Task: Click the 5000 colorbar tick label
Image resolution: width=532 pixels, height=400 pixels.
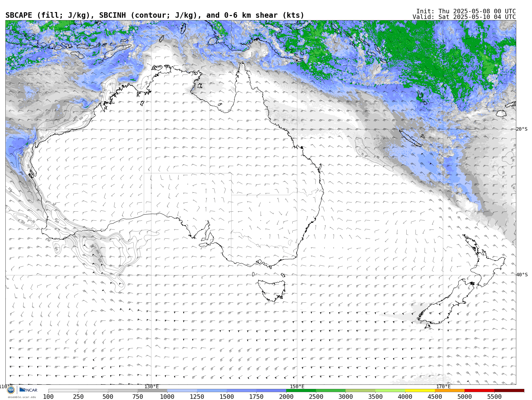Action: [465, 397]
